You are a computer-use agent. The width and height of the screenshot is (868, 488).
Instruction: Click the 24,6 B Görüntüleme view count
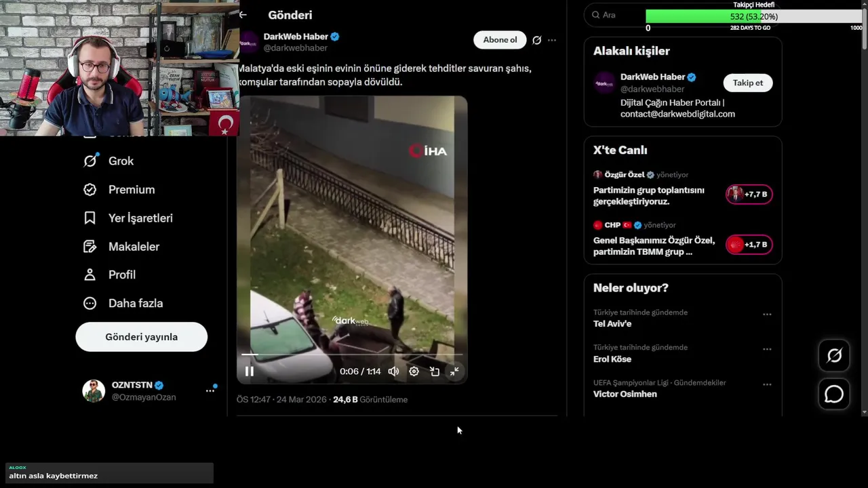(370, 400)
